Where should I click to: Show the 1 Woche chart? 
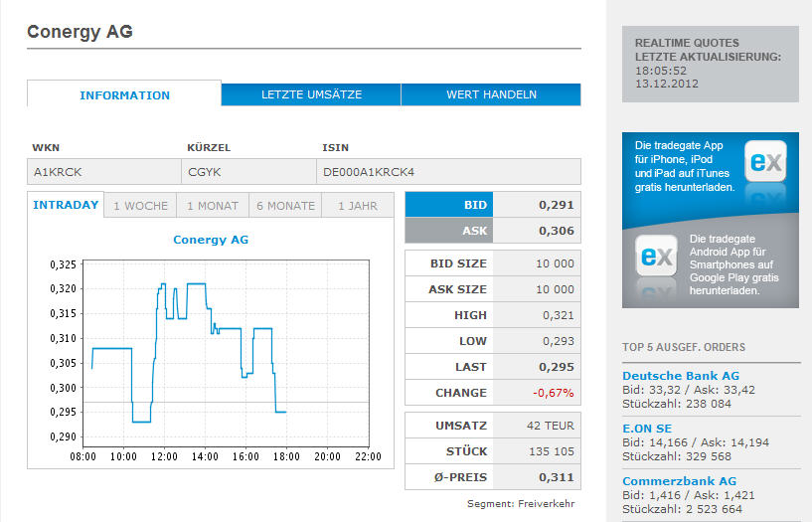140,207
